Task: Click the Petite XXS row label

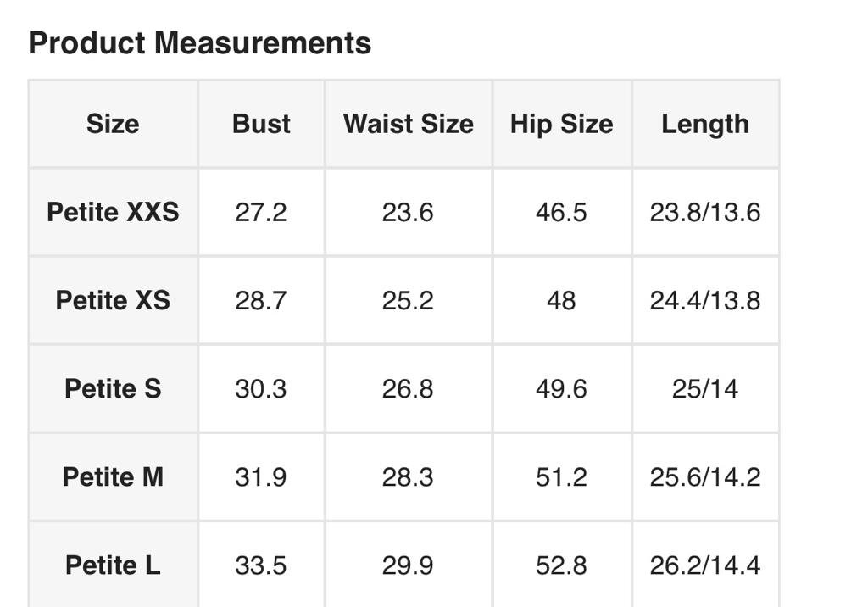Action: (113, 212)
